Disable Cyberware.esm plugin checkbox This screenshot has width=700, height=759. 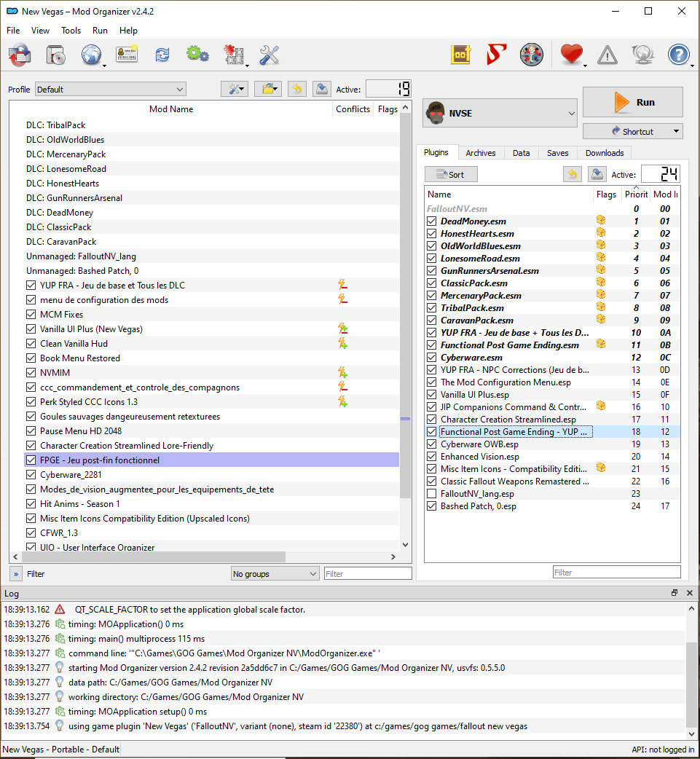pyautogui.click(x=432, y=357)
